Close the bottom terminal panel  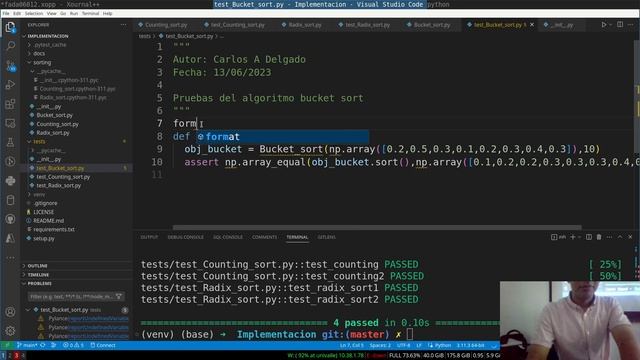(630, 237)
